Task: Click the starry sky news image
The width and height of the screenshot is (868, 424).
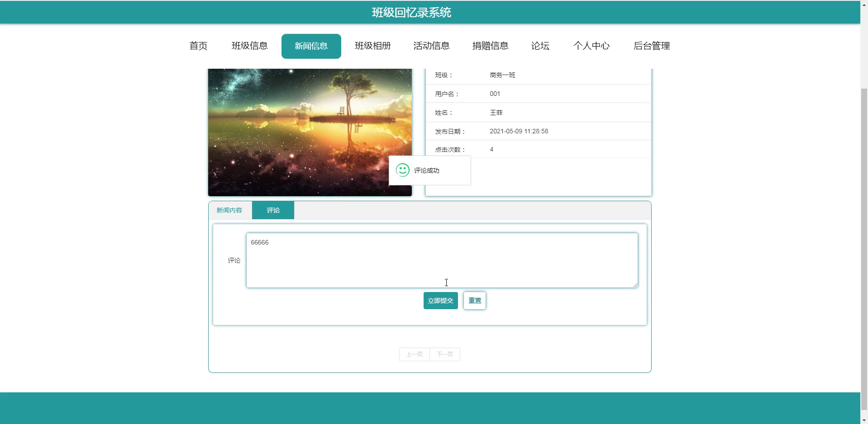Action: (310, 132)
